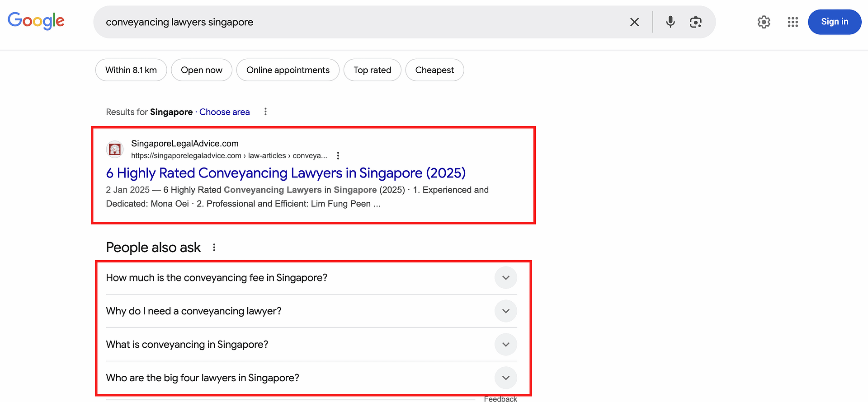Expand 'How much is the conveyancing fee' question
The image size is (868, 402).
(x=505, y=278)
